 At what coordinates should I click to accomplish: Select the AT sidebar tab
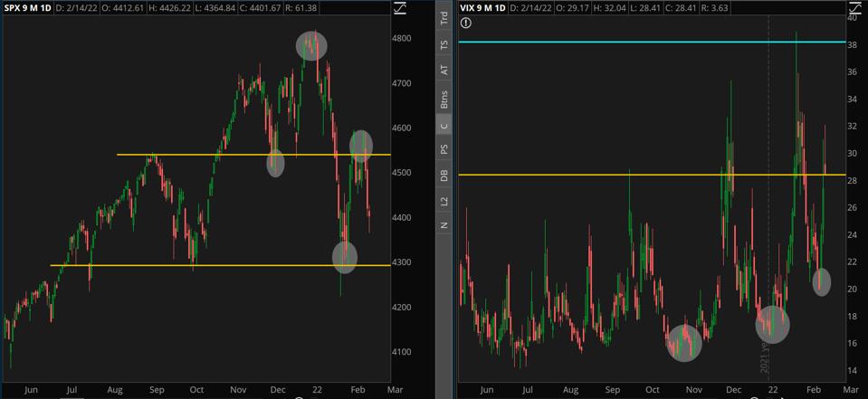[x=444, y=70]
